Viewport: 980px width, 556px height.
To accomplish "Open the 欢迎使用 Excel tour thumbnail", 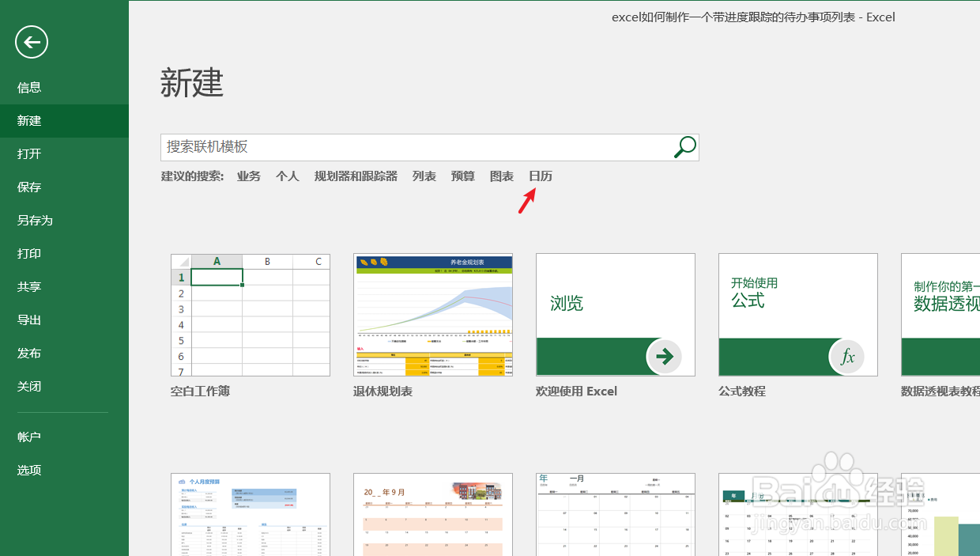I will 616,315.
